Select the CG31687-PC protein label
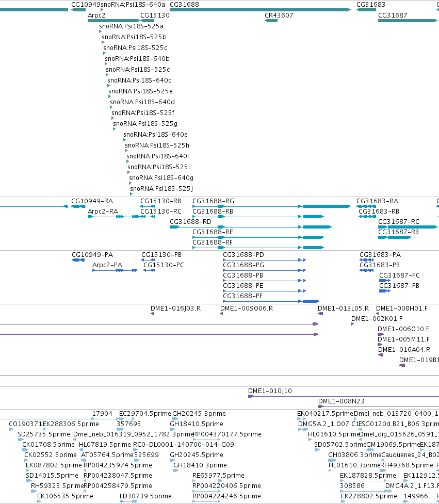This screenshot has width=439, height=504. pyautogui.click(x=399, y=275)
